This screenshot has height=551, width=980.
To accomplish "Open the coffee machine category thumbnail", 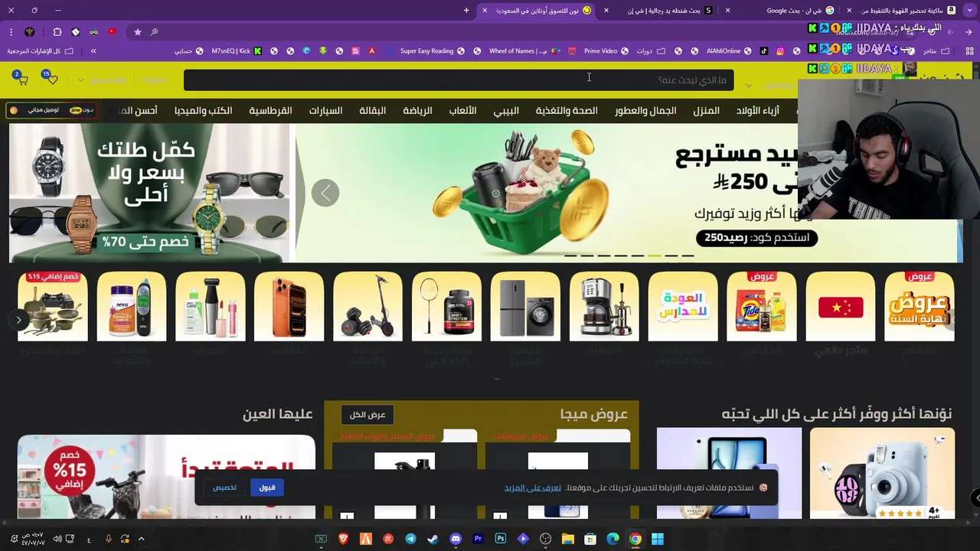I will tap(604, 306).
